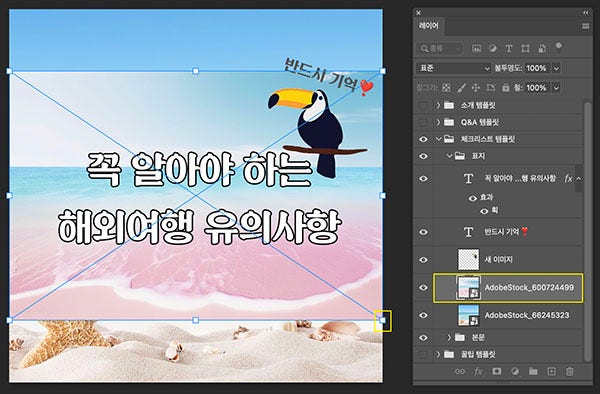600x394 pixels.
Task: Expand the 소개 템플릿 group
Action: click(x=439, y=105)
